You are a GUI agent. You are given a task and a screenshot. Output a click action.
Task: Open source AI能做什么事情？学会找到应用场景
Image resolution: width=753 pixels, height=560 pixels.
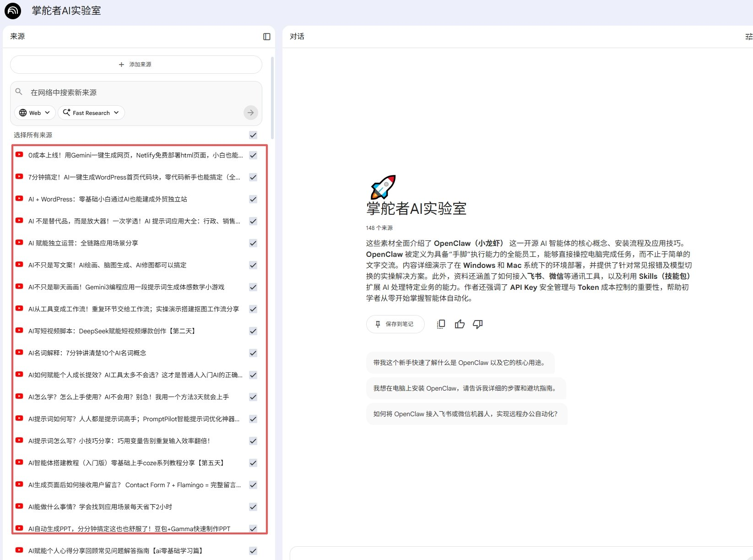pos(100,507)
